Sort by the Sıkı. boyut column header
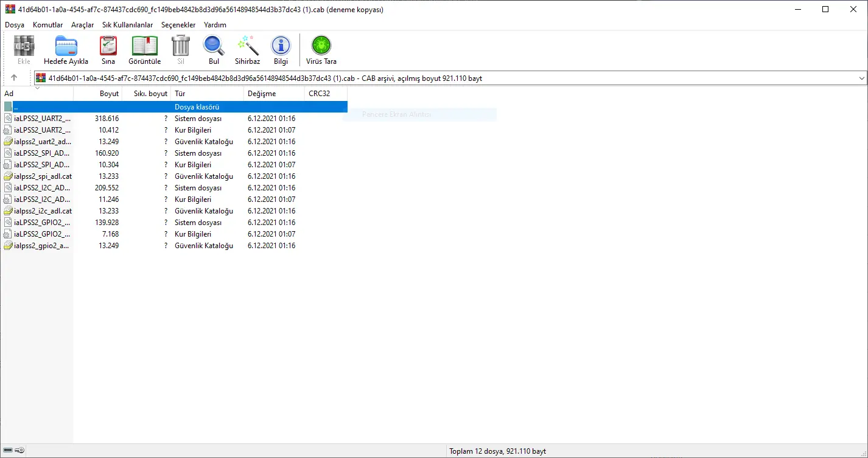Image resolution: width=868 pixels, height=458 pixels. (147, 94)
